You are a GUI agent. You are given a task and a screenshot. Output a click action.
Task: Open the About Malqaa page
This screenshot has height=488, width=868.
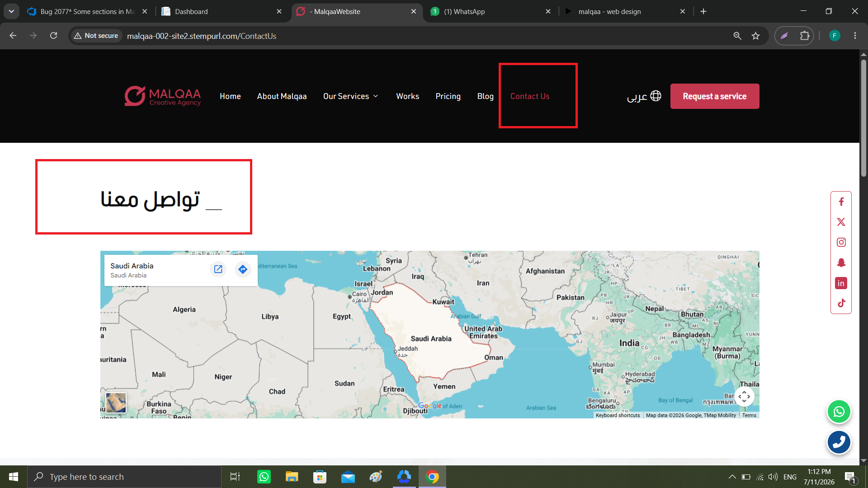(x=282, y=96)
